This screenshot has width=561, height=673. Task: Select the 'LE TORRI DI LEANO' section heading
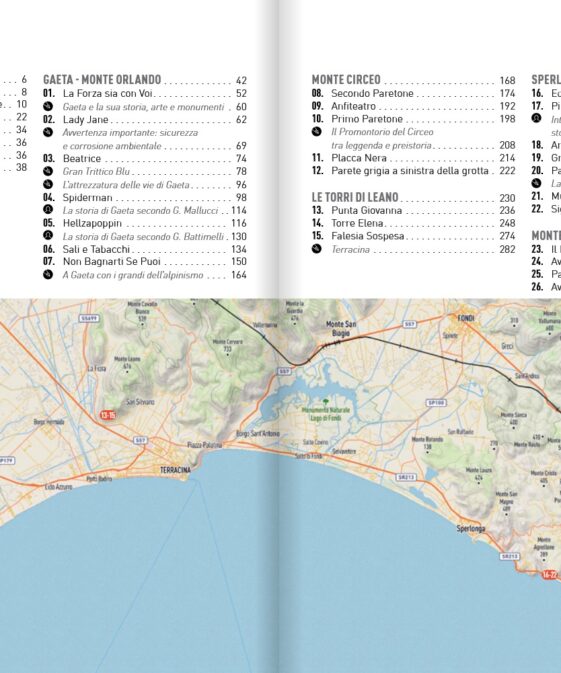355,197
